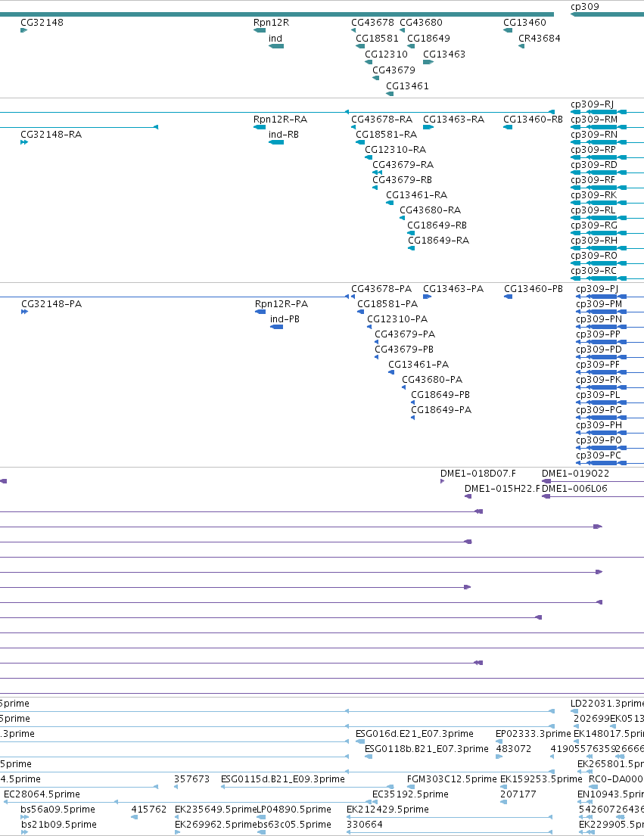
Task: Select protein cp309-PG
Action: pos(599,410)
